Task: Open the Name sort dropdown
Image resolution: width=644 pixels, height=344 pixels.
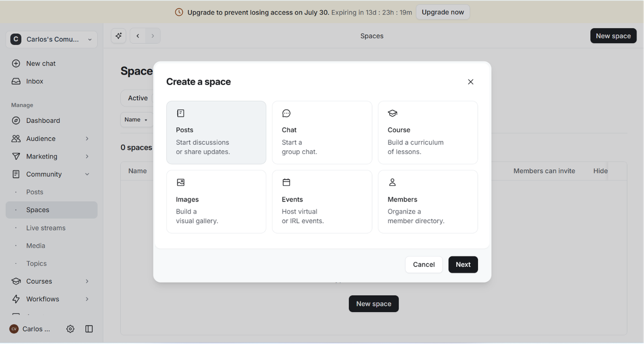Action: 136,120
